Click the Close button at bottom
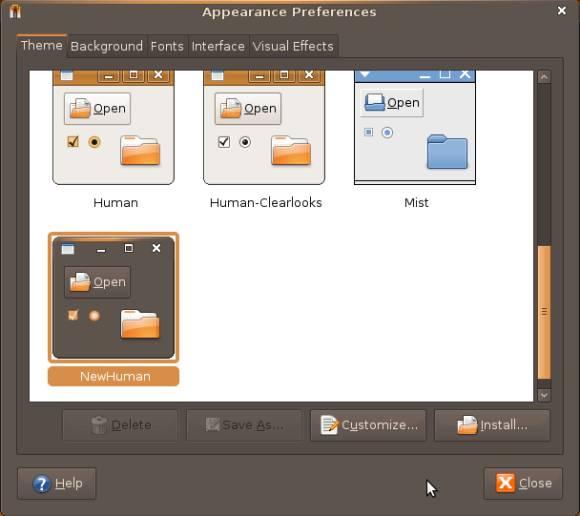This screenshot has width=580, height=516. pos(523,483)
